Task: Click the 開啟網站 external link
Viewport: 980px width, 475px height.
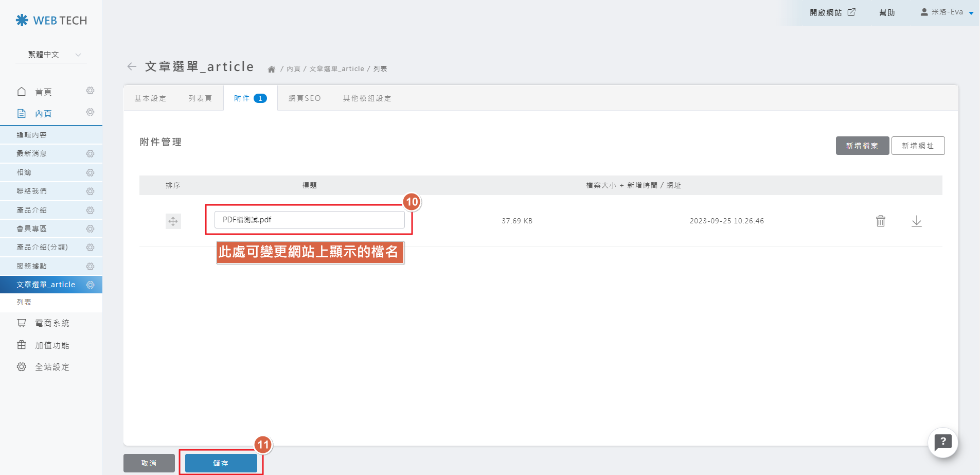Action: tap(832, 12)
